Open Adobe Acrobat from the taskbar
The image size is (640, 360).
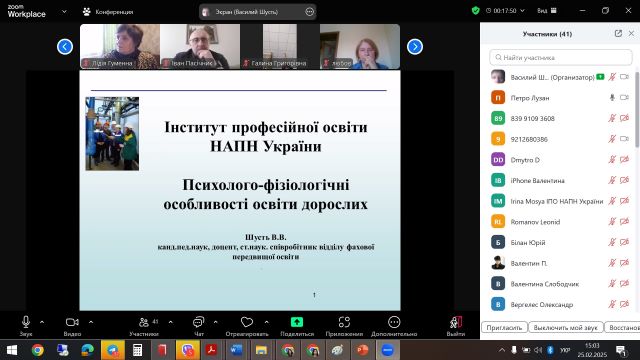point(211,350)
